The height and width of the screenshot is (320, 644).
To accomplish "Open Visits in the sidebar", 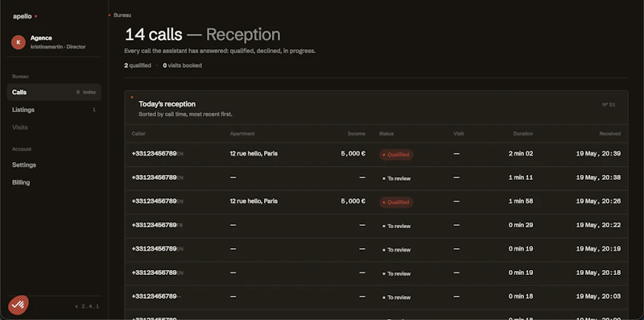I will tap(19, 127).
